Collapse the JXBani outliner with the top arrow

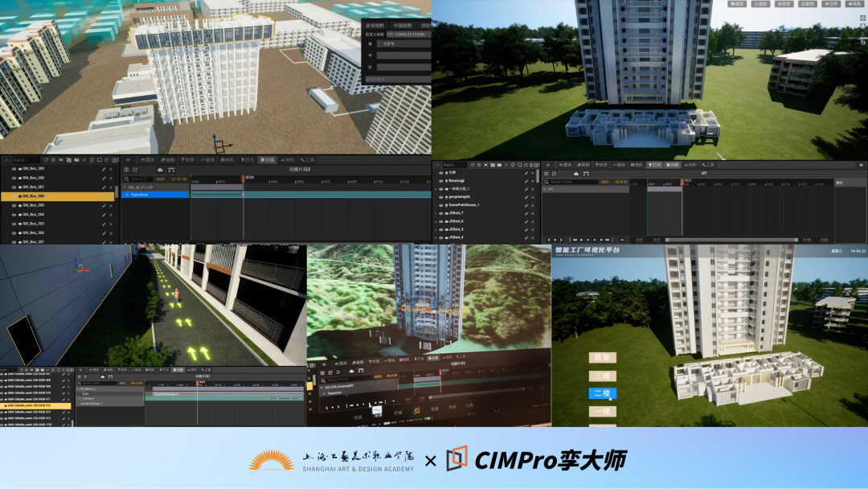(x=436, y=165)
